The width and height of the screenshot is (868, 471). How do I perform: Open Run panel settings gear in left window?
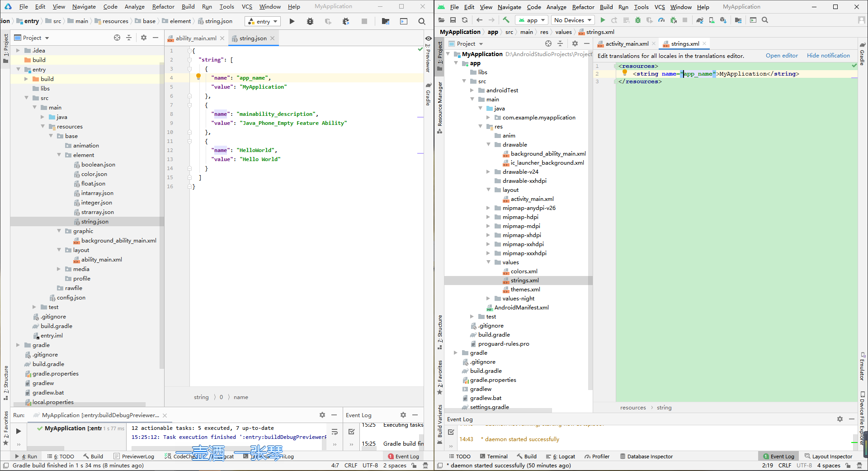(322, 415)
